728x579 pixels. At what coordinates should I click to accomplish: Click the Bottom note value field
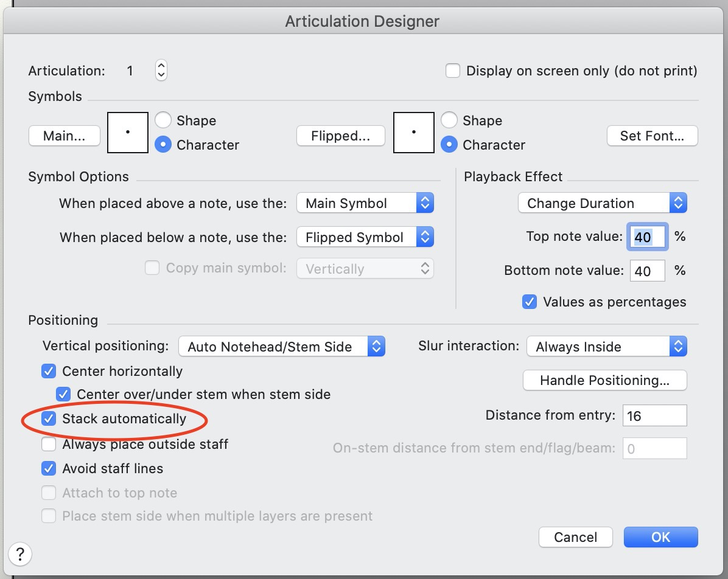pos(647,271)
